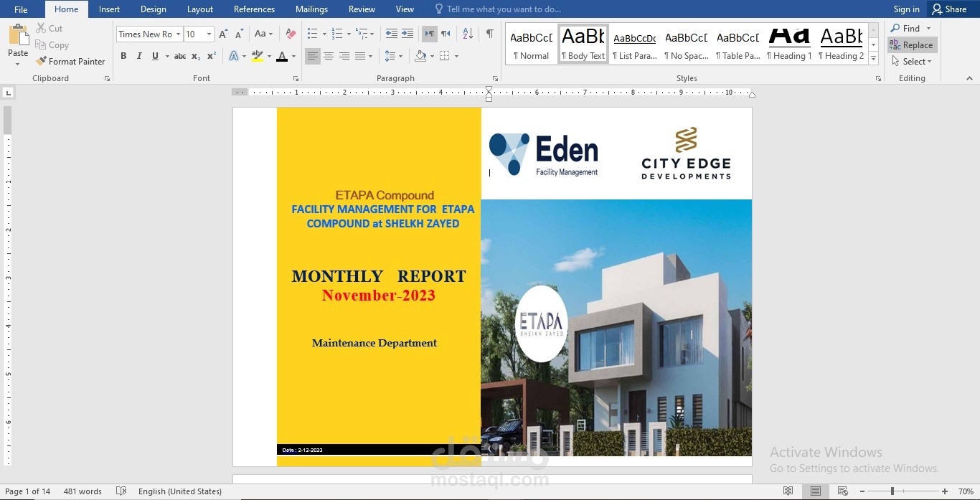Screen dimensions: 980x500
Task: Click the proofing errors icon in status bar
Action: [121, 491]
